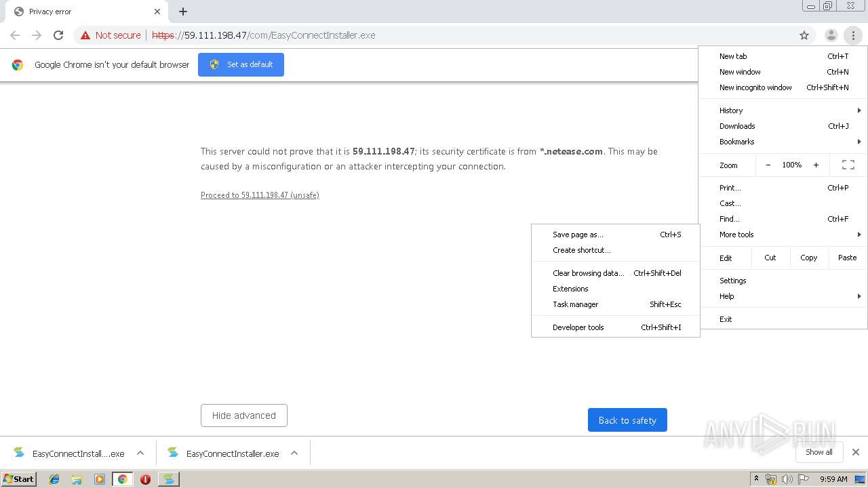Open Extensions from the submenu
Image resolution: width=868 pixels, height=488 pixels.
(616, 289)
